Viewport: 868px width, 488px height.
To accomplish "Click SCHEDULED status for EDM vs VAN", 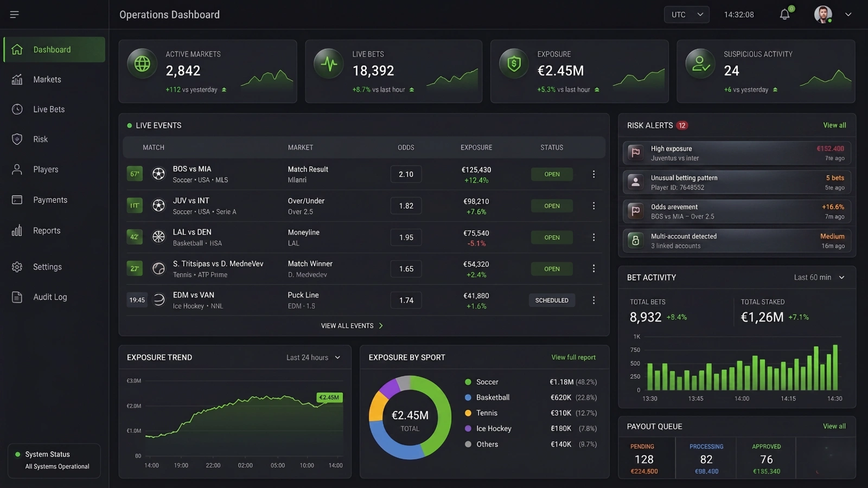I will (x=552, y=300).
